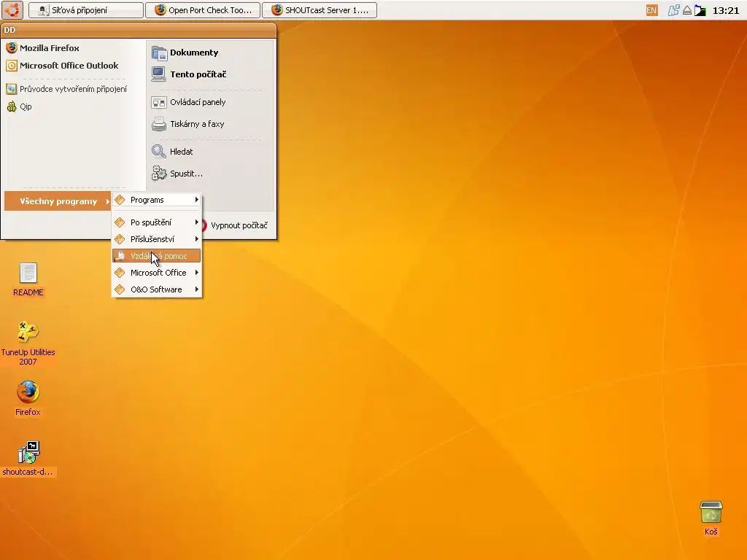Click the Příslušenství folder icon
The image size is (747, 560).
click(120, 239)
